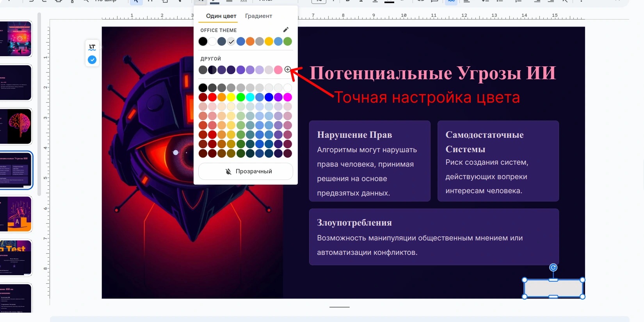Pick the pink swatch under ДРУГОЙ
Viewport: 644px width, 322px height.
(x=278, y=70)
